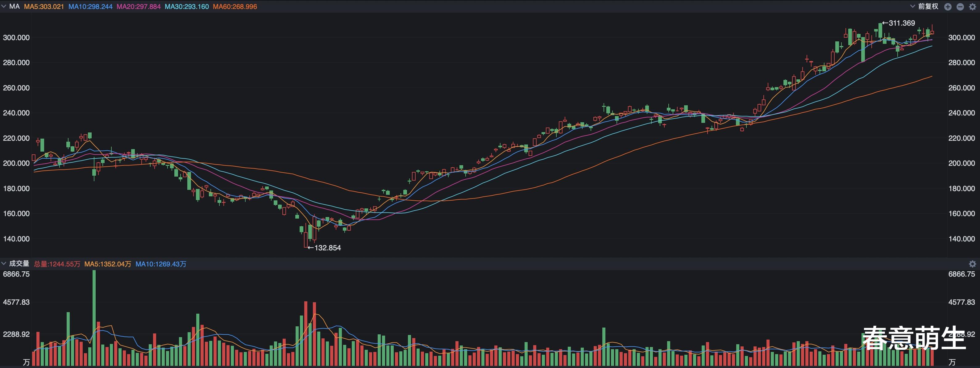Zoom in chart with plus icon

coord(948,7)
